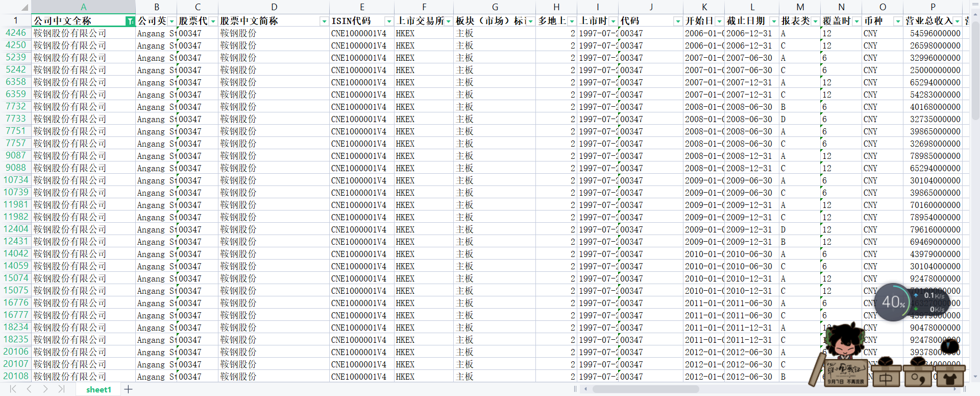980x396 pixels.
Task: Click the 中 input method language box
Action: [886, 379]
